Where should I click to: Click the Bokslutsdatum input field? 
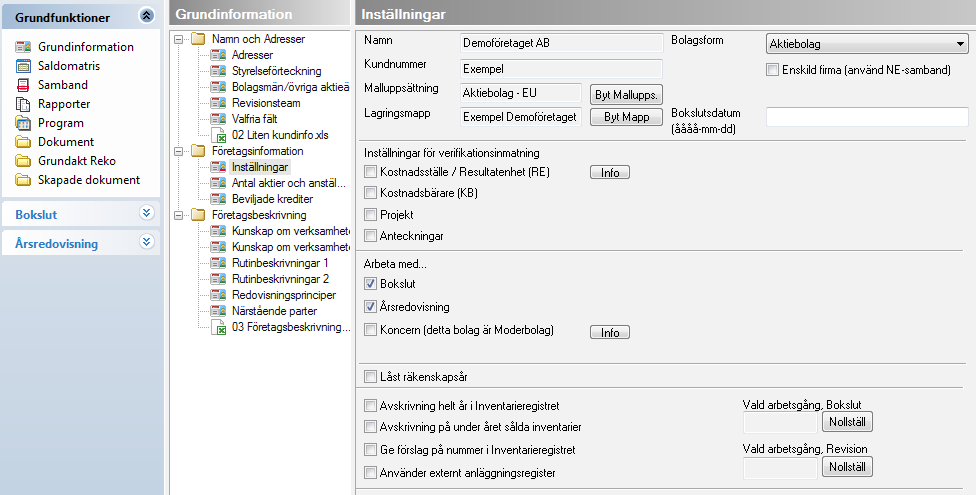[867, 117]
